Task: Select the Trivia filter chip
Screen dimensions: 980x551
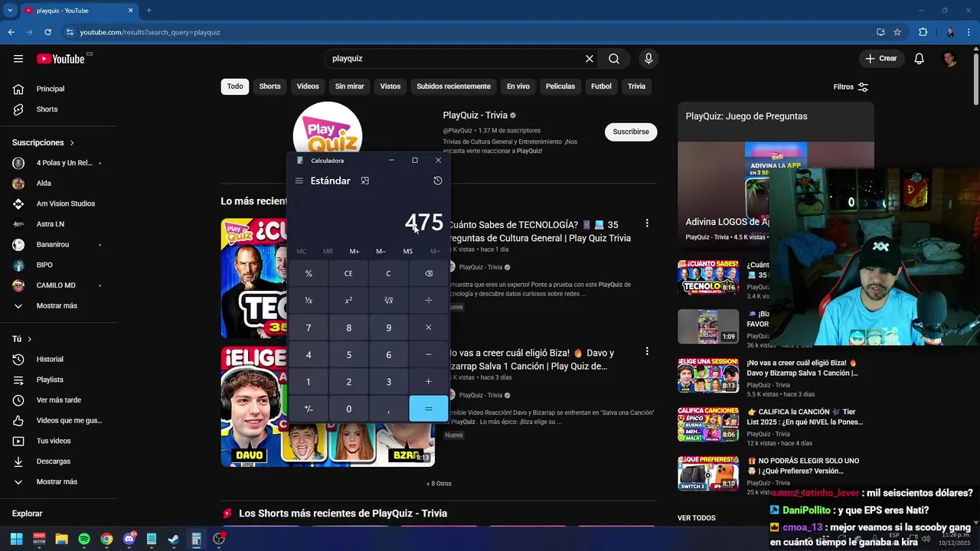Action: (x=636, y=86)
